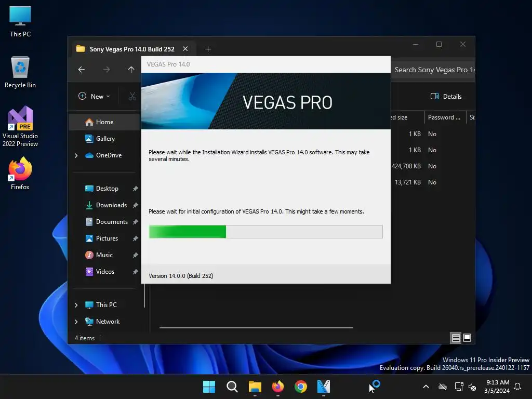Sort by the compressed size column header

click(x=406, y=117)
